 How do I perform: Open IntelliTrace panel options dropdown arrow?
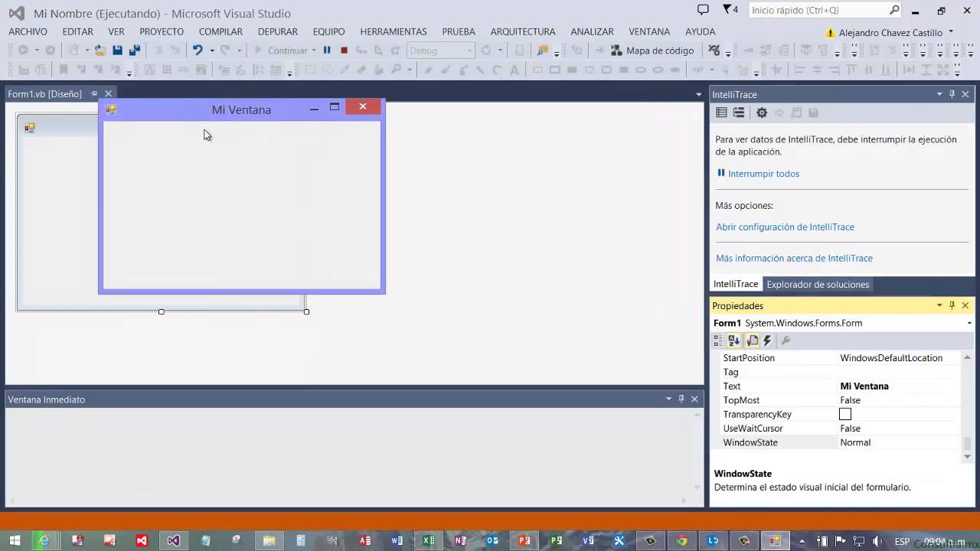tap(939, 94)
